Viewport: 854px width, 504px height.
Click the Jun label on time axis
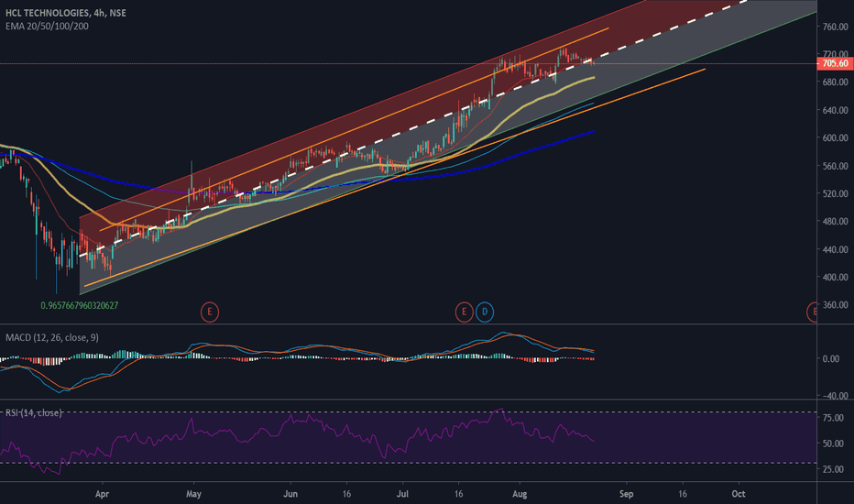(290, 494)
